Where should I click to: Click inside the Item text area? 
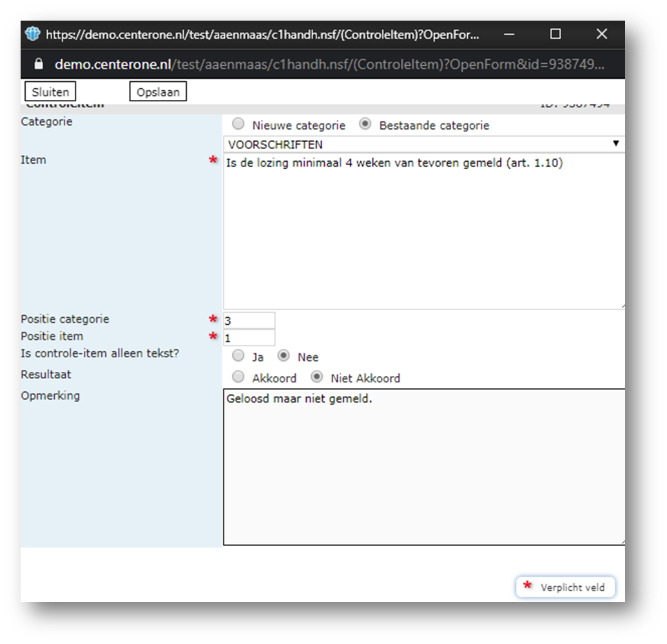point(423,232)
